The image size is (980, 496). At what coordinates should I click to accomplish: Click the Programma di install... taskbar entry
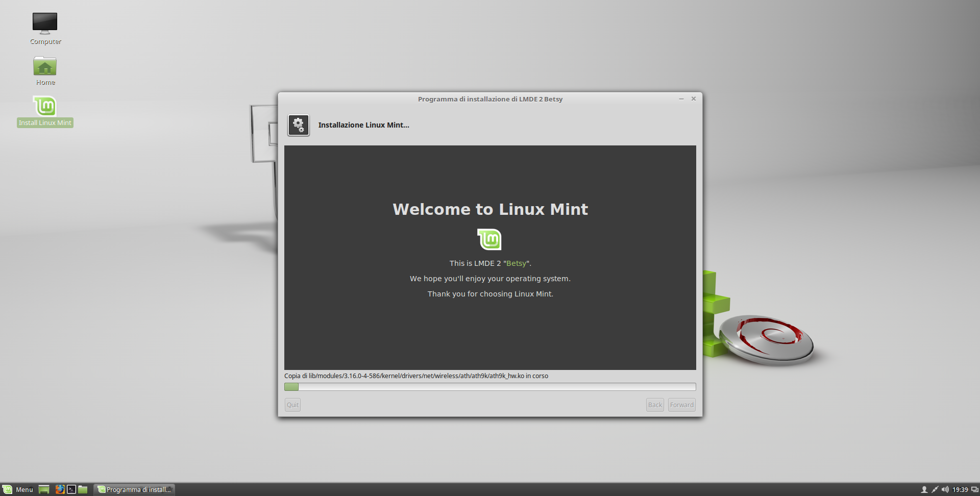tap(134, 489)
